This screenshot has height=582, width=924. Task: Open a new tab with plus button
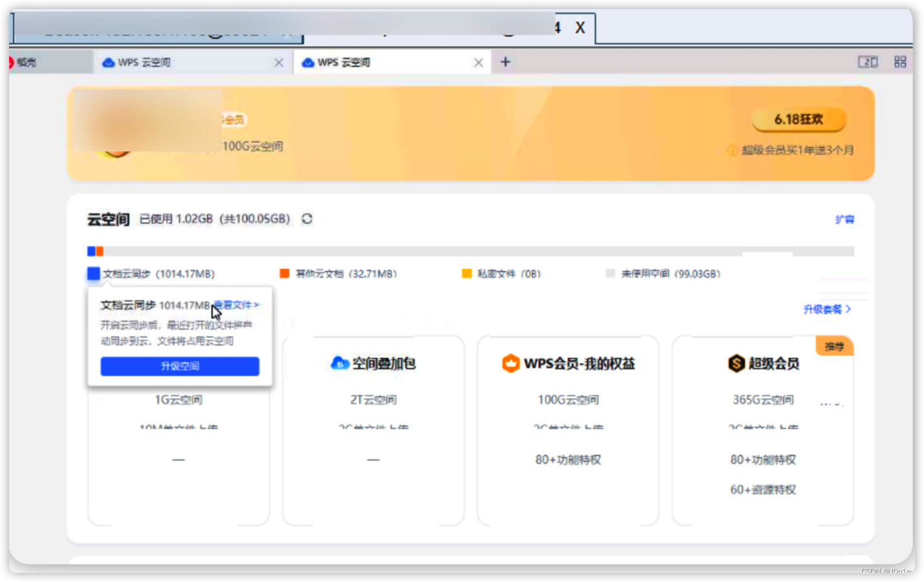(506, 62)
